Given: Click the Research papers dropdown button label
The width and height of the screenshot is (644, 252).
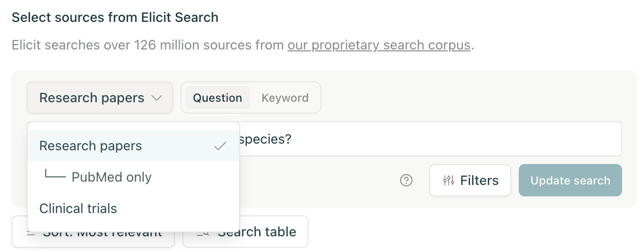Looking at the screenshot, I should 91,98.
